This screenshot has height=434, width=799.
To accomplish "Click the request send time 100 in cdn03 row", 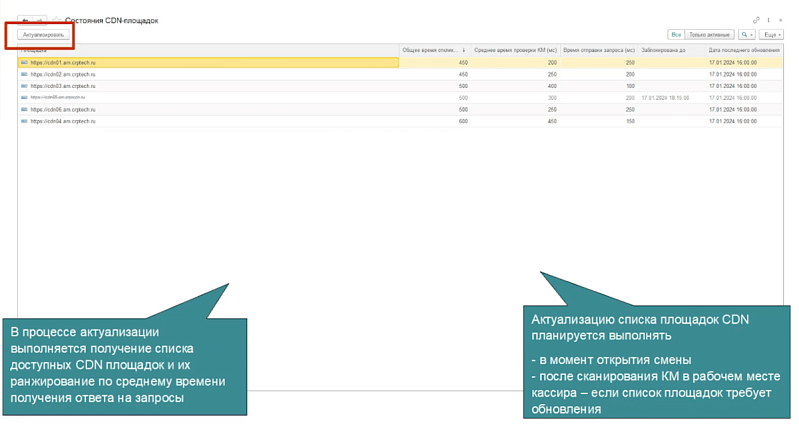I will point(630,86).
